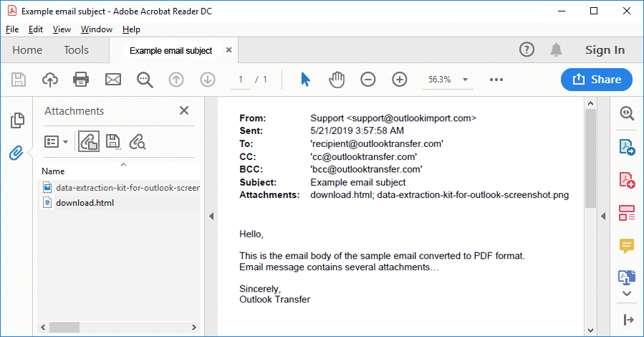Close the Example email subject tab
This screenshot has width=644, height=337.
(x=229, y=49)
